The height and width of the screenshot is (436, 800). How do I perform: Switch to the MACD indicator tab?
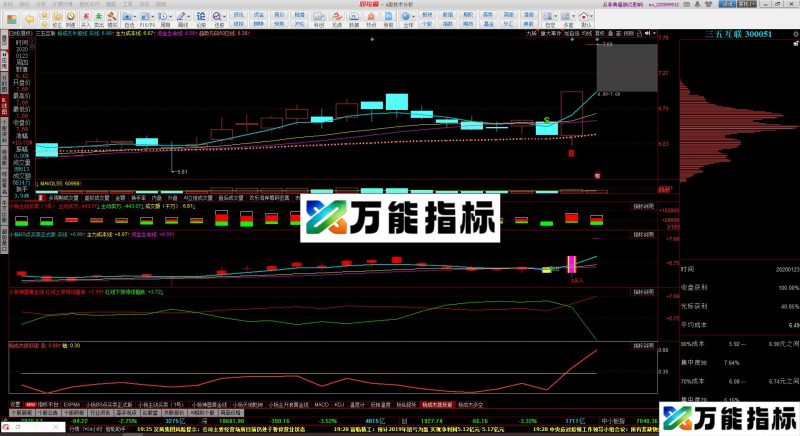tap(321, 404)
